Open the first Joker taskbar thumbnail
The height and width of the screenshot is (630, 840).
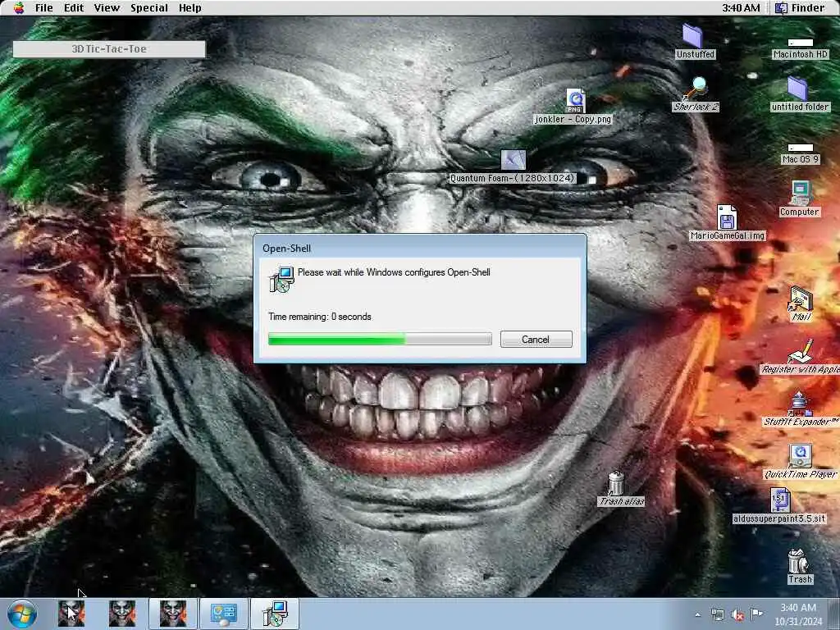pos(71,614)
